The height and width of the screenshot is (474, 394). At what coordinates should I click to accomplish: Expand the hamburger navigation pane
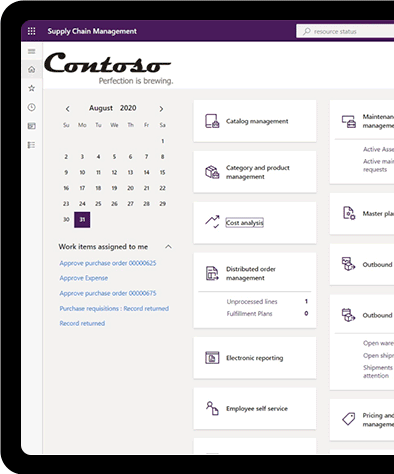pyautogui.click(x=31, y=51)
